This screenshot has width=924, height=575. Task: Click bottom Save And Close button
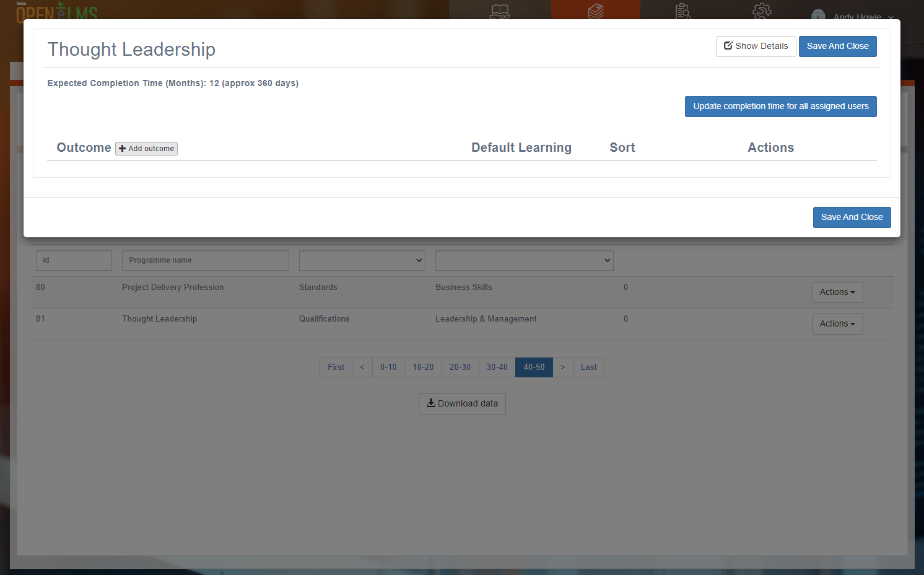pyautogui.click(x=852, y=217)
